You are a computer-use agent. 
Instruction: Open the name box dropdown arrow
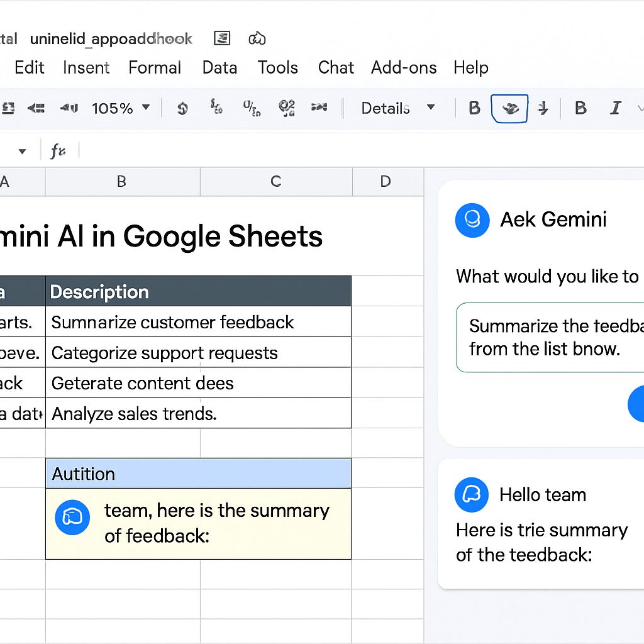(x=22, y=151)
